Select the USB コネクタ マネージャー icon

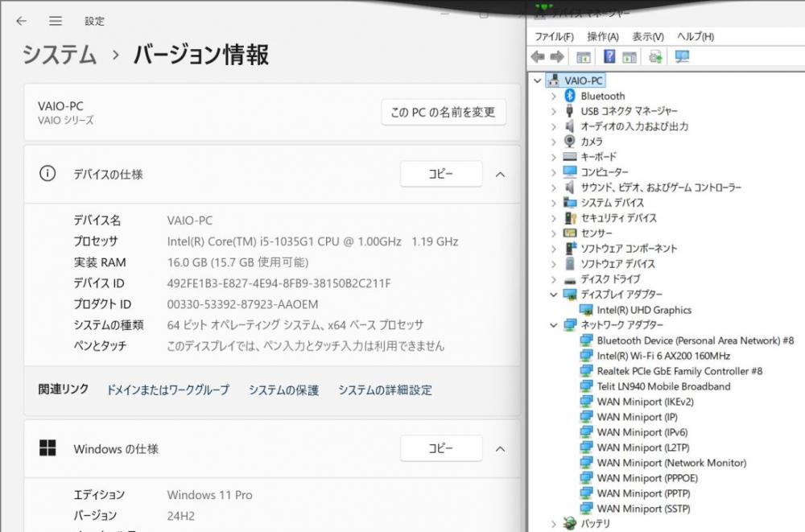569,111
